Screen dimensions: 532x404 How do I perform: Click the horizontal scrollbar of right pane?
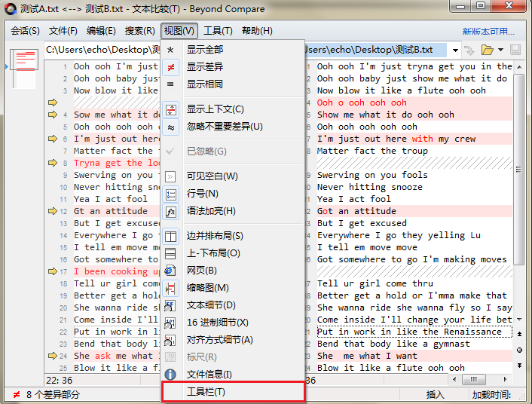pos(473,379)
